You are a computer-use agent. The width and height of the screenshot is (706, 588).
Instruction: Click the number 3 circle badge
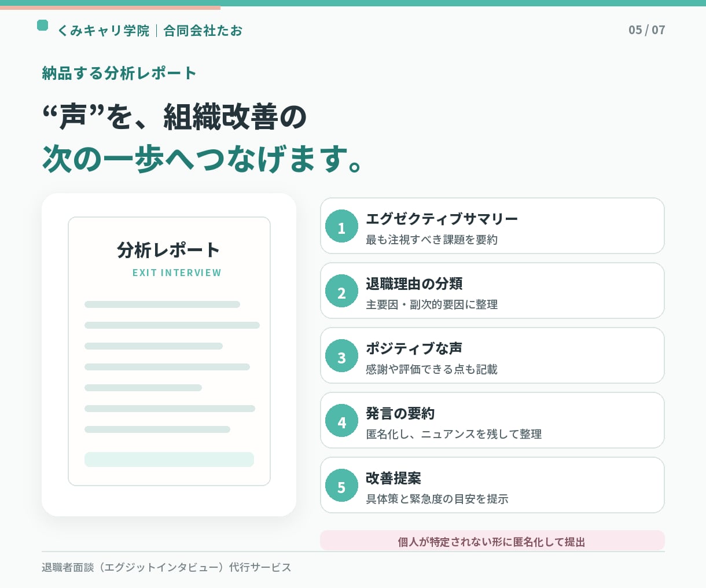341,356
